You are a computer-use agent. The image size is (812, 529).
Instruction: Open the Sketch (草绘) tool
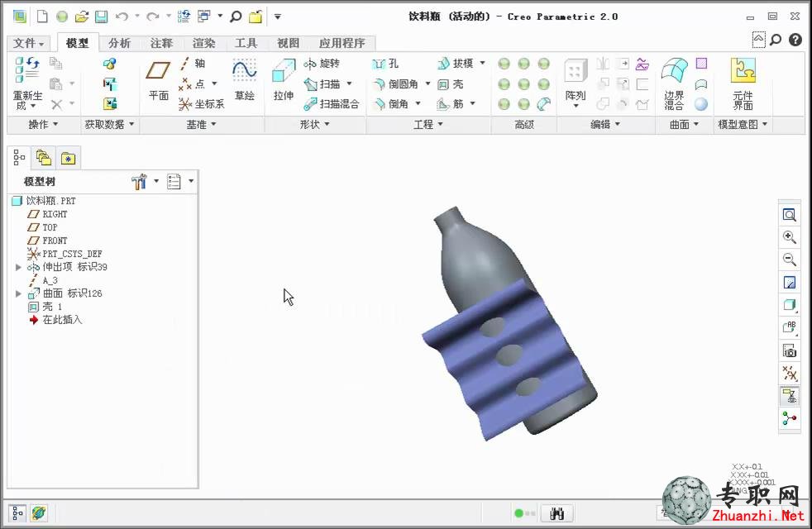coord(245,80)
